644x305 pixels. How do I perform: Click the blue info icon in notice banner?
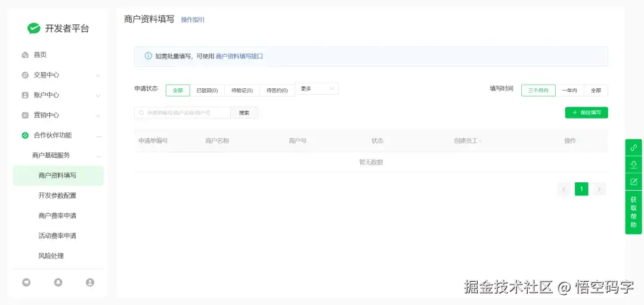(x=148, y=56)
